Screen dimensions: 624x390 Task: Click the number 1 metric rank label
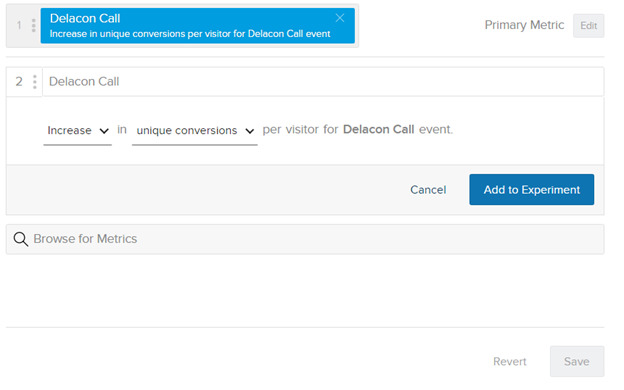[19, 25]
